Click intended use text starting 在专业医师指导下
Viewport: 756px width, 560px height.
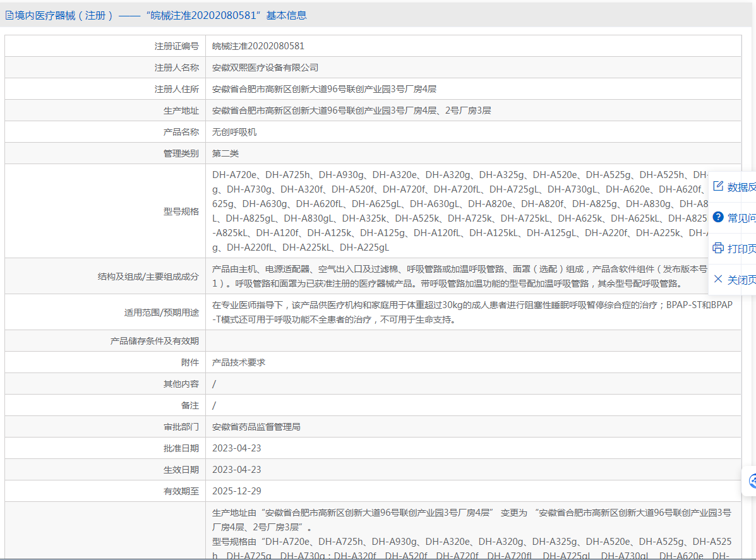[x=472, y=313]
